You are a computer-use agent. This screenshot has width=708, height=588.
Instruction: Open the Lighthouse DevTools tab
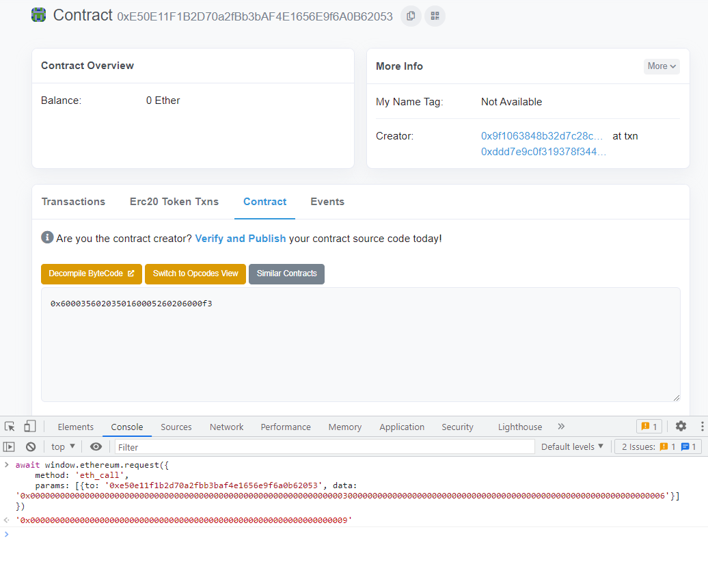pos(519,427)
